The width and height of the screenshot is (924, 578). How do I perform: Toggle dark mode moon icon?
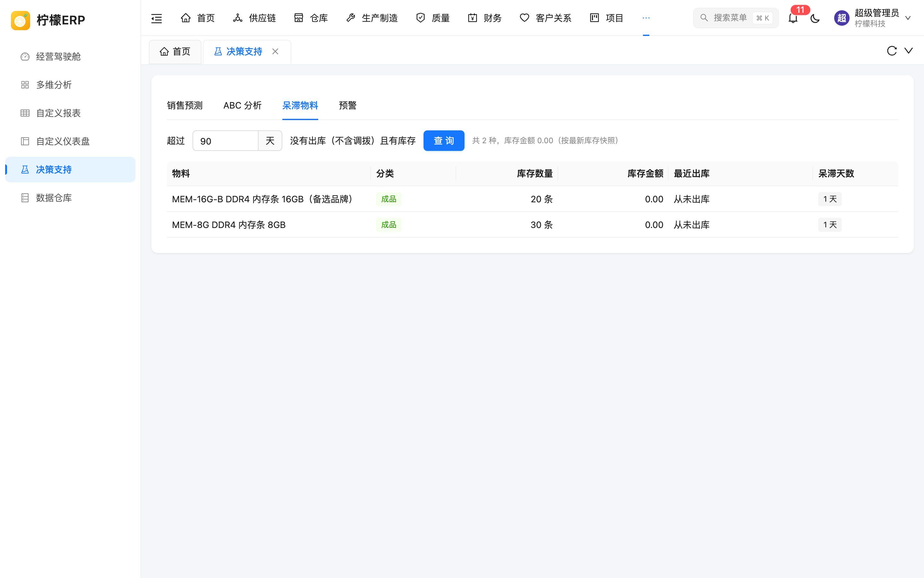pyautogui.click(x=815, y=18)
